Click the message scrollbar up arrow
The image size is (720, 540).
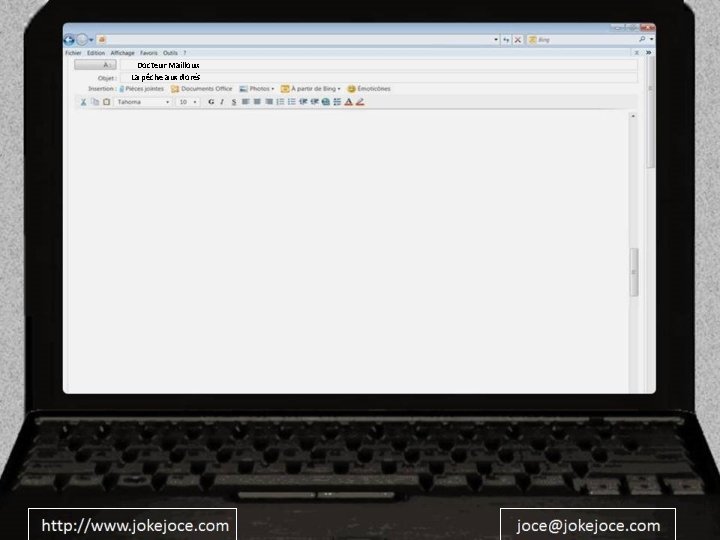(x=633, y=116)
